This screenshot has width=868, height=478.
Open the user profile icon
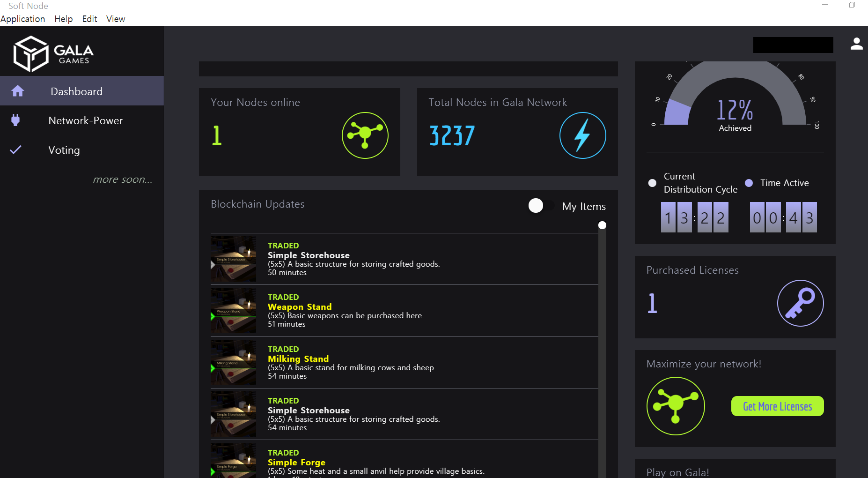point(856,44)
